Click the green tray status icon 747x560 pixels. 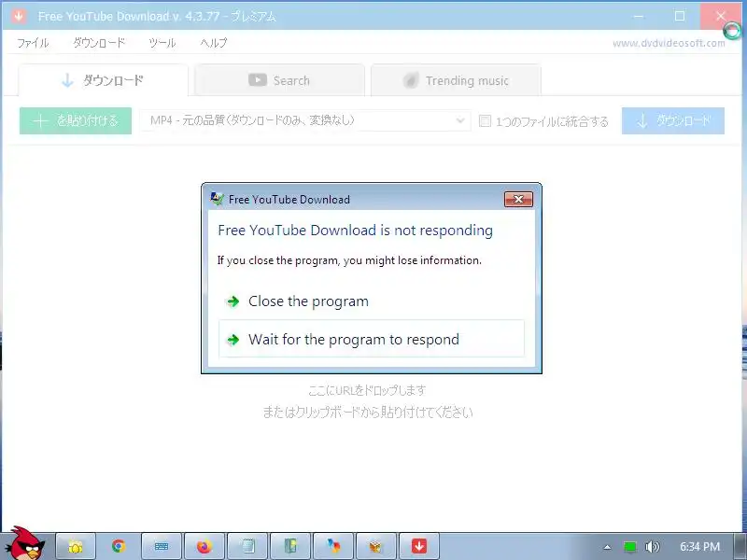click(629, 547)
